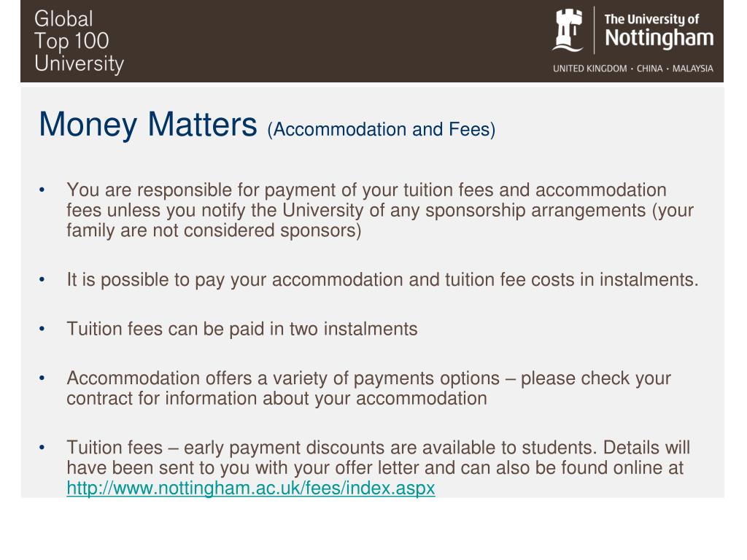Screen dimensions: 747x560
Task: Click the word 'Nottingham' in the header
Action: tap(659, 38)
